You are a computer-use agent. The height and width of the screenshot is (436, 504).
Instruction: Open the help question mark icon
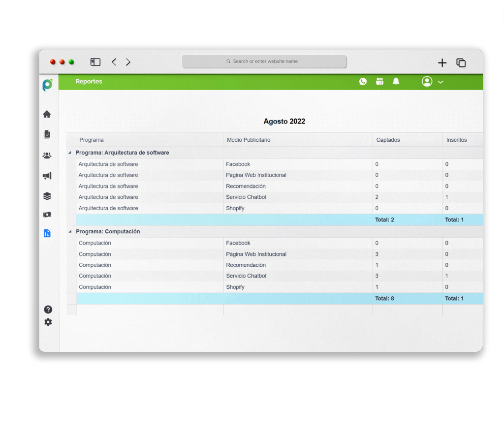pyautogui.click(x=48, y=310)
